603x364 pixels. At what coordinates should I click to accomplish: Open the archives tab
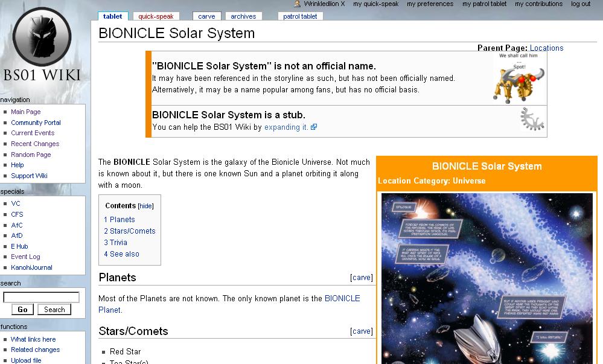[x=243, y=16]
